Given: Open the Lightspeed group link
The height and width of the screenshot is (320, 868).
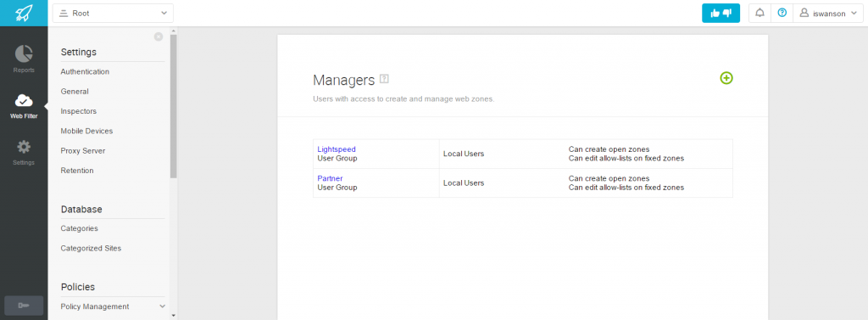Looking at the screenshot, I should click(336, 149).
